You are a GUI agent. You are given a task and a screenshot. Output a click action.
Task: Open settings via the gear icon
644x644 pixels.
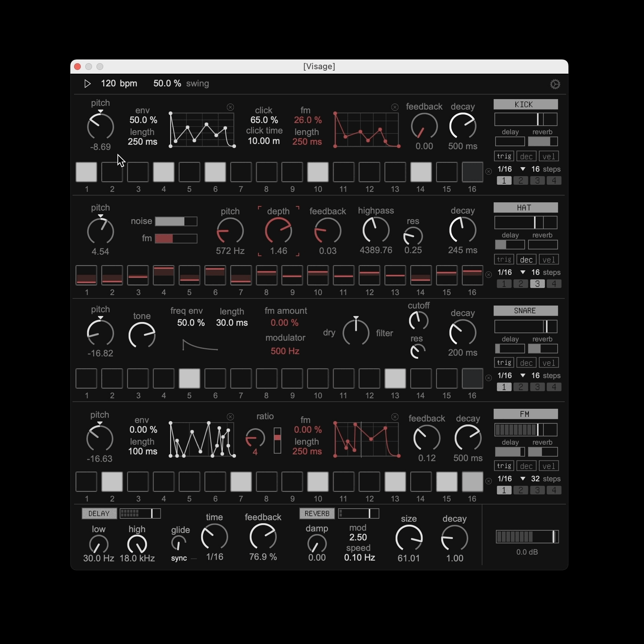[x=555, y=83]
